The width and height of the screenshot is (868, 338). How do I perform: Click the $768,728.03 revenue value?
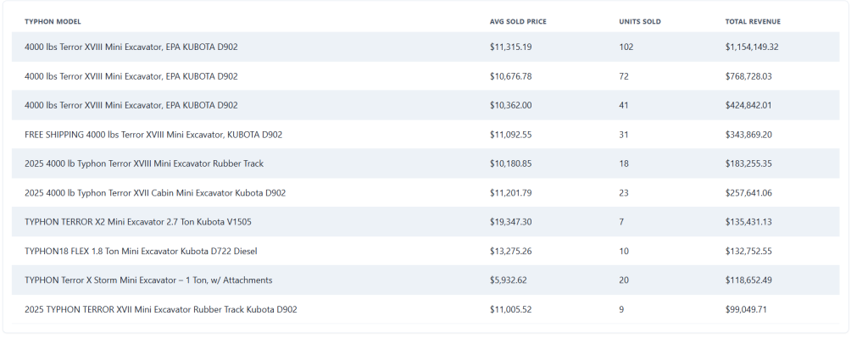[748, 76]
